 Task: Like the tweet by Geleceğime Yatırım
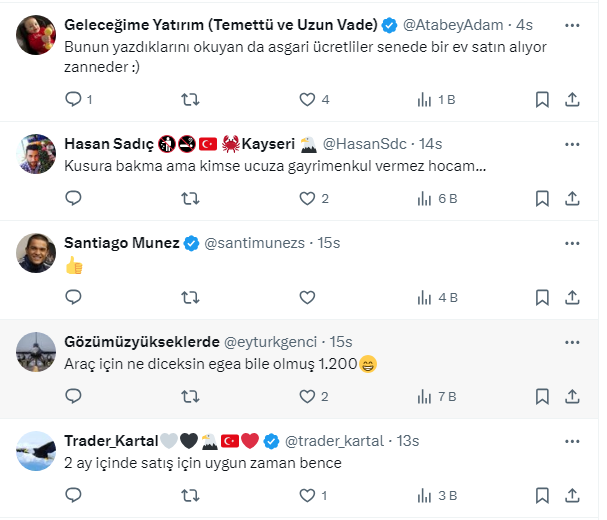308,99
